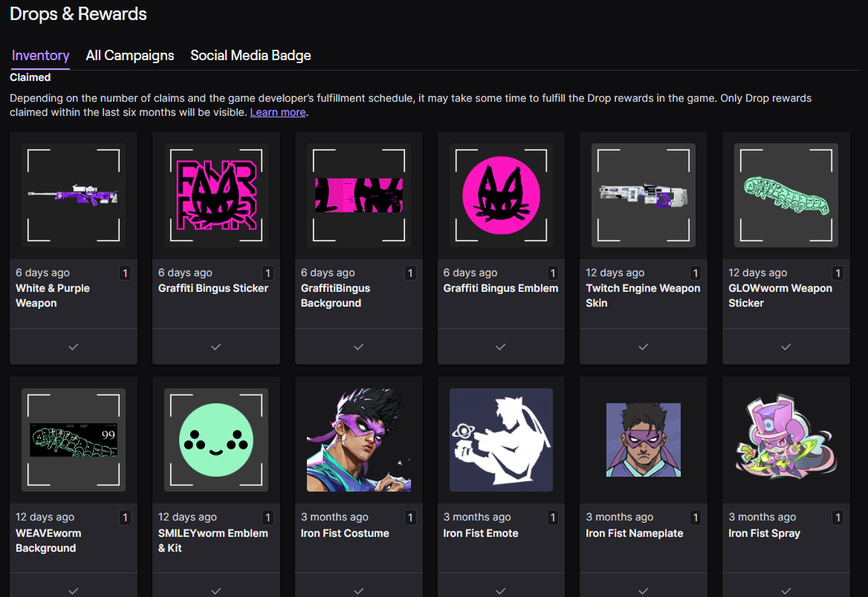
Task: Click the SMILEYworm smiley face emblem icon
Action: coord(216,440)
